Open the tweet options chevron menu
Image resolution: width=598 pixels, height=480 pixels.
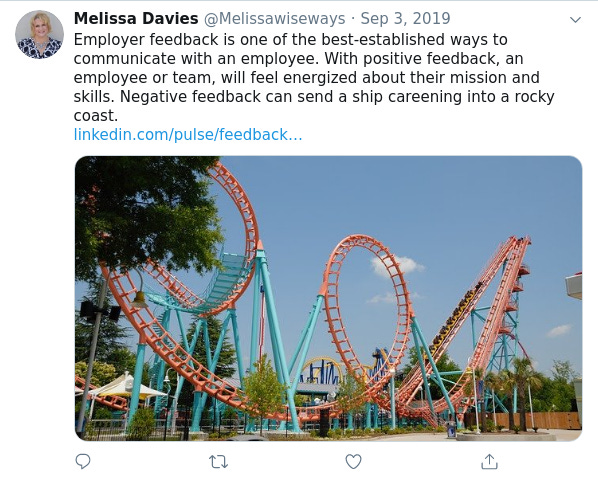[575, 19]
